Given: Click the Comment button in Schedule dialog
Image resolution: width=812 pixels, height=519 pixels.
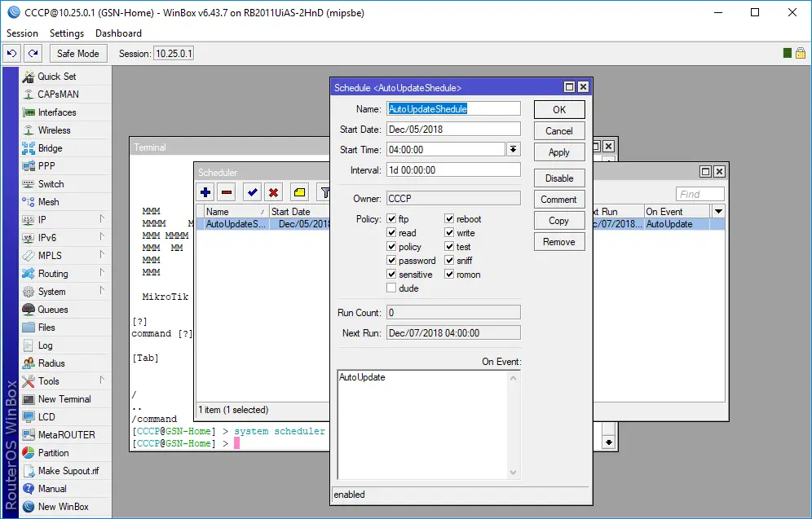Looking at the screenshot, I should coord(559,200).
